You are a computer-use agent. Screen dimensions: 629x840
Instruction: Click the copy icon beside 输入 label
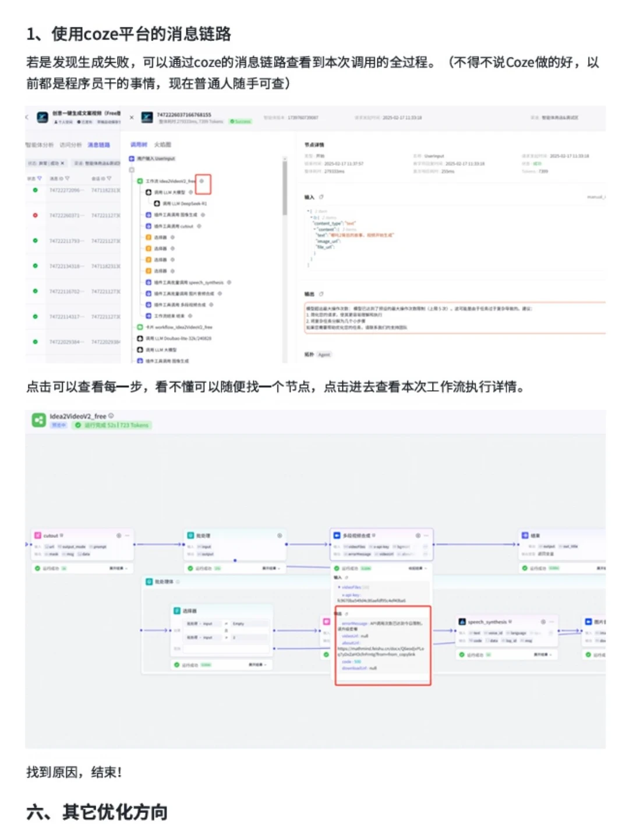tap(321, 197)
